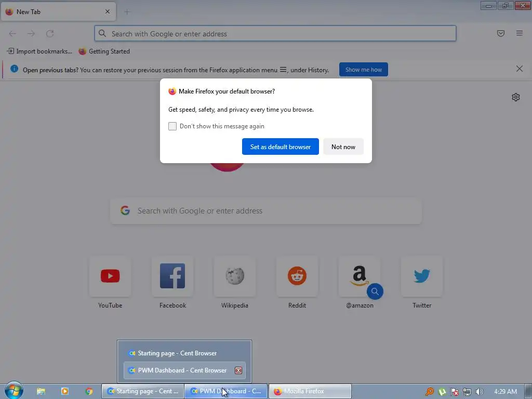Click the info icon in notification bar

tap(14, 69)
